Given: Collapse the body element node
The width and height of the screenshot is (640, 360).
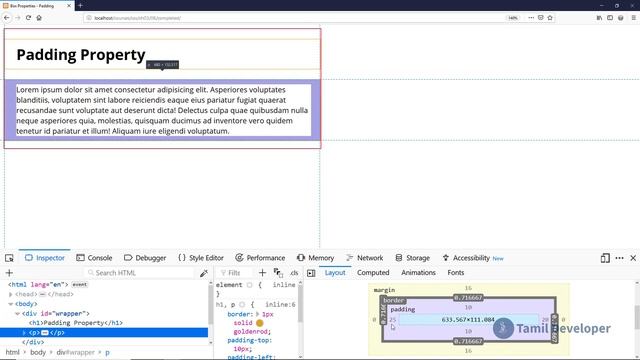Looking at the screenshot, I should (11, 304).
